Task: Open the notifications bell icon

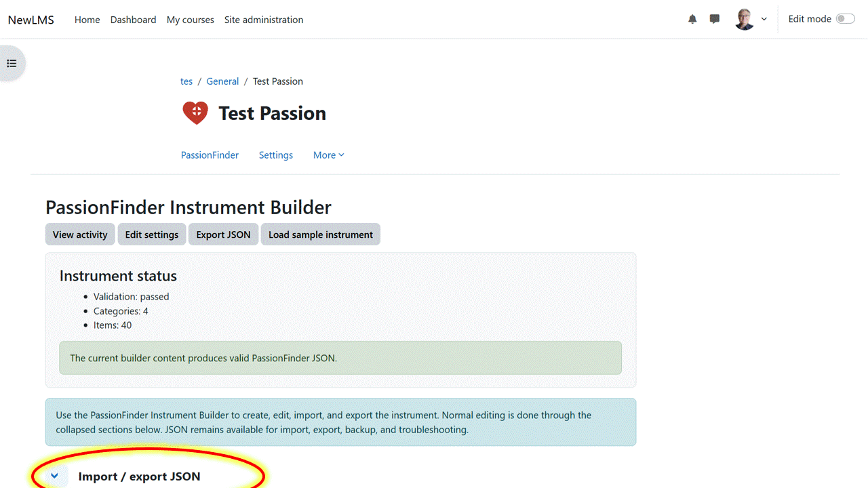Action: 692,19
